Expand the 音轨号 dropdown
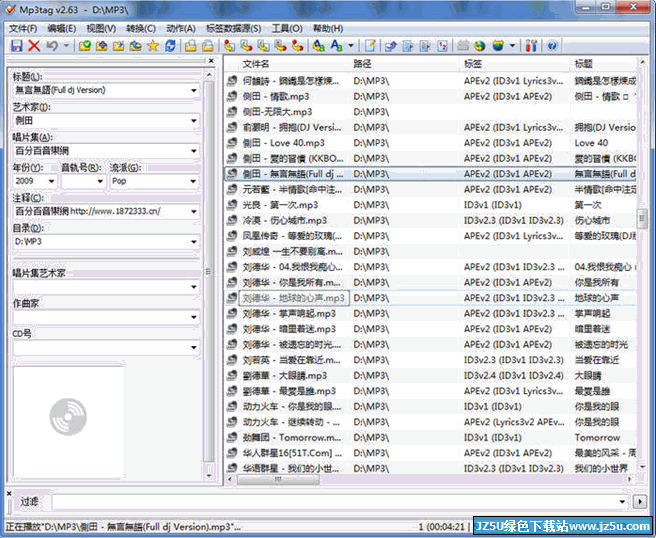This screenshot has height=538, width=656. point(100,181)
